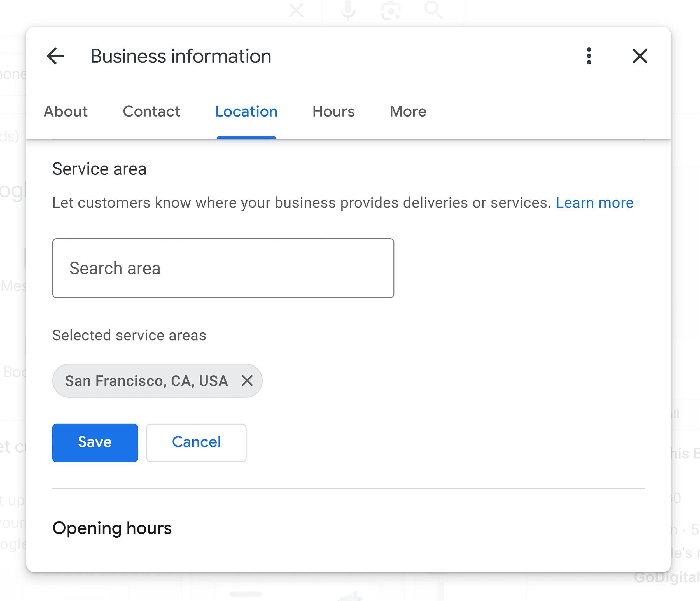Open the three-dot overflow menu
This screenshot has height=601, width=700.
589,56
